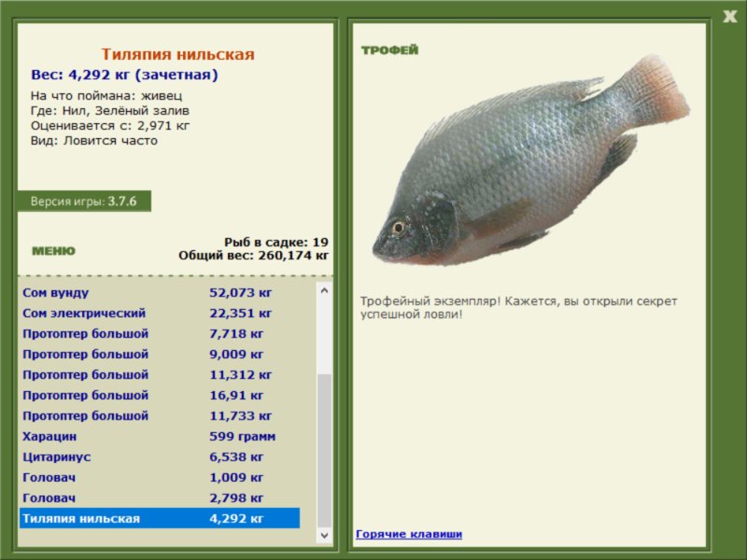Click the Оценивается с: 2,971 кг line
This screenshot has width=747, height=560.
tap(110, 126)
